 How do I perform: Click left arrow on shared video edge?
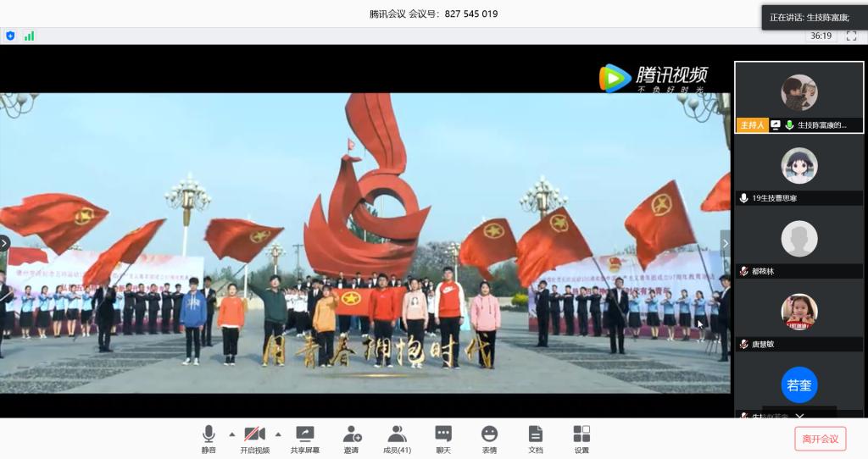point(4,243)
